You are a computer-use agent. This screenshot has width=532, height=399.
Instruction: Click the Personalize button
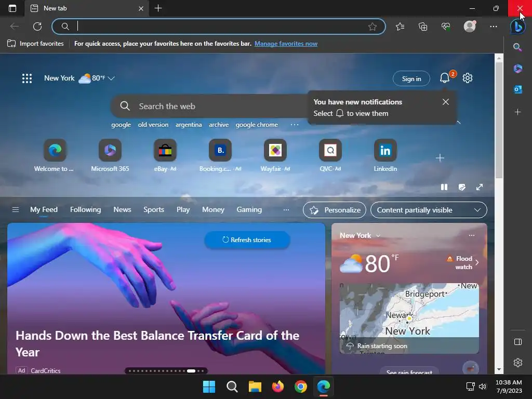coord(335,210)
